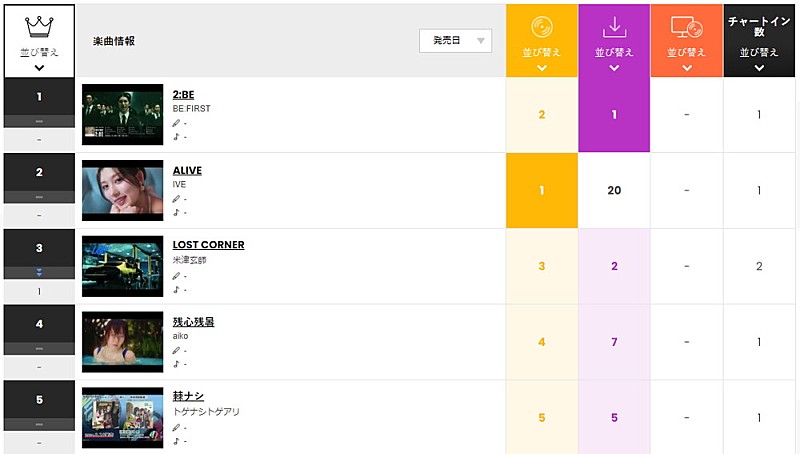Open the 2:BE song title link

[183, 95]
